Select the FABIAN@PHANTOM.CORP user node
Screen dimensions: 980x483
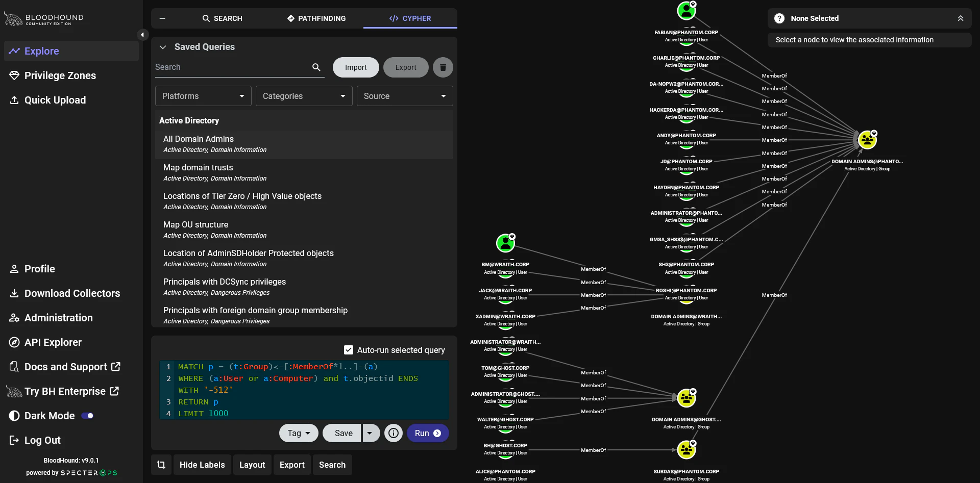click(687, 10)
